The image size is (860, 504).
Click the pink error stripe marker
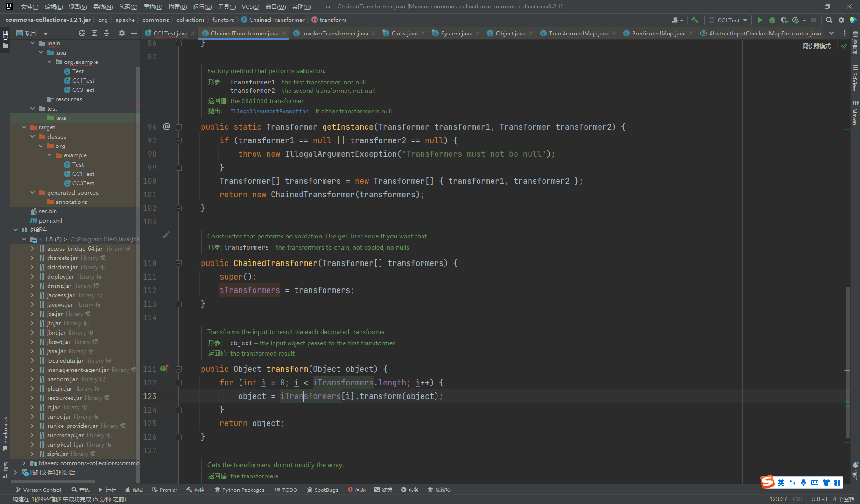[847, 370]
